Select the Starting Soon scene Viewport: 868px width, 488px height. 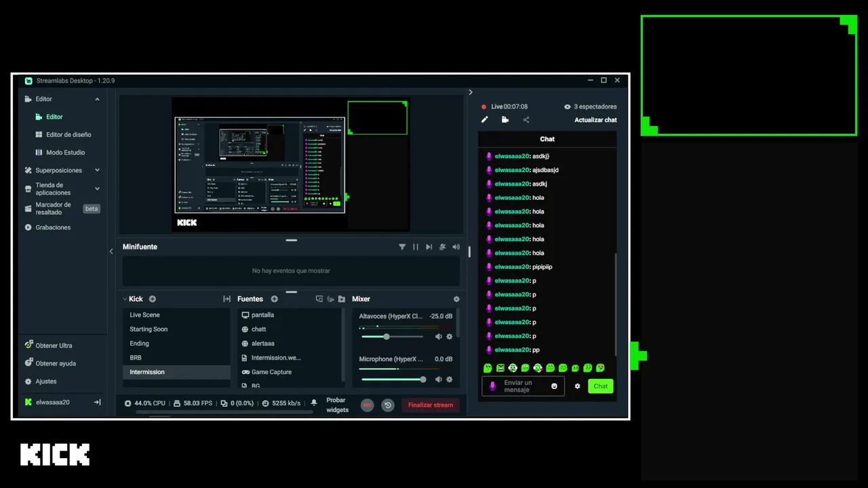click(x=176, y=329)
